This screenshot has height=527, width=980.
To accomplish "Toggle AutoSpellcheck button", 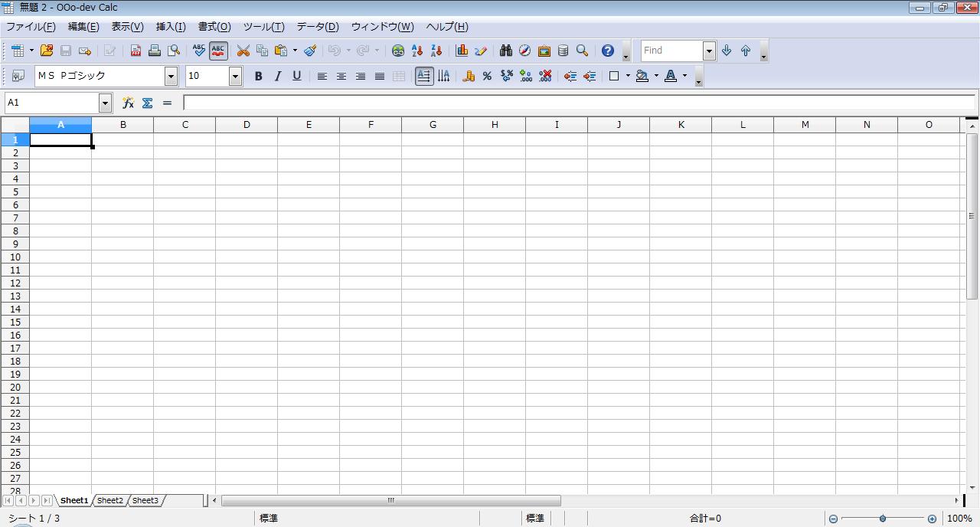I will click(218, 51).
